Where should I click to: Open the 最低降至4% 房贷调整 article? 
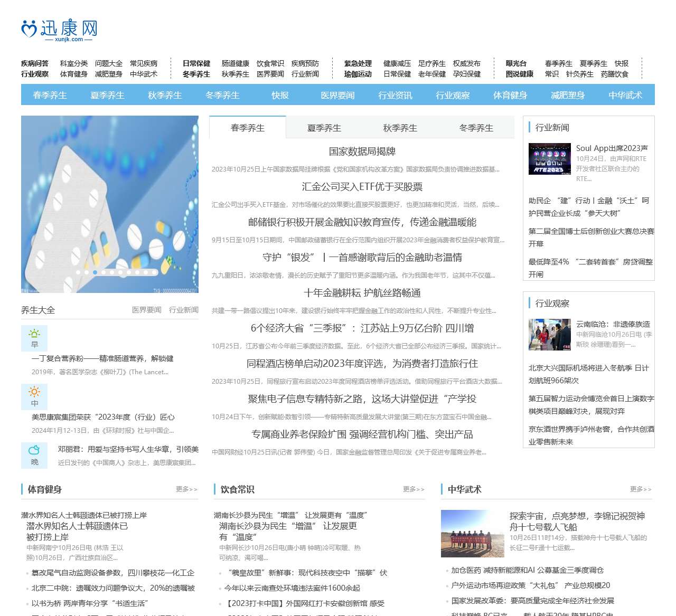click(x=591, y=268)
